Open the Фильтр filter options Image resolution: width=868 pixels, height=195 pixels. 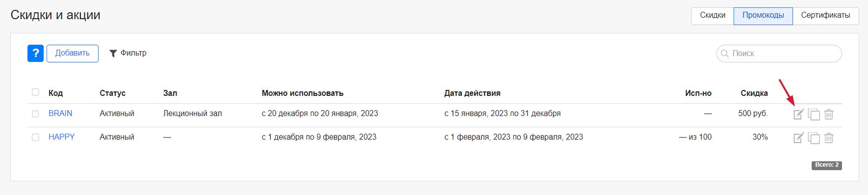128,53
